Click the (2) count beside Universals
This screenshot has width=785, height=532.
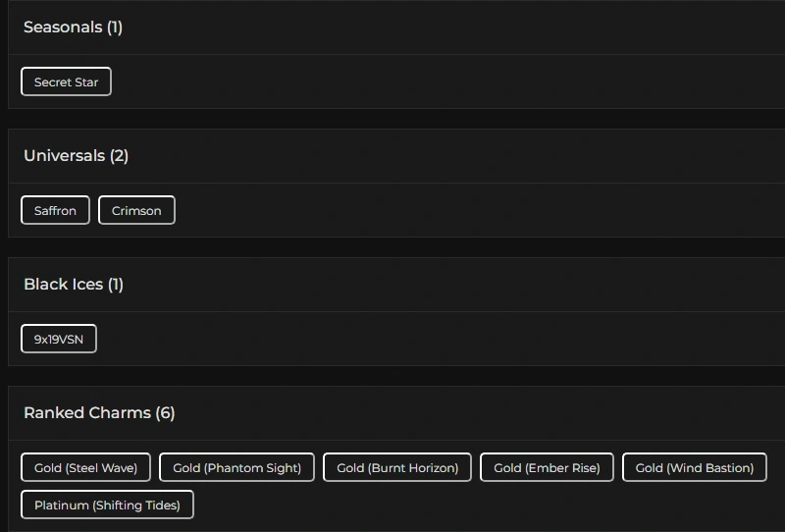point(119,156)
